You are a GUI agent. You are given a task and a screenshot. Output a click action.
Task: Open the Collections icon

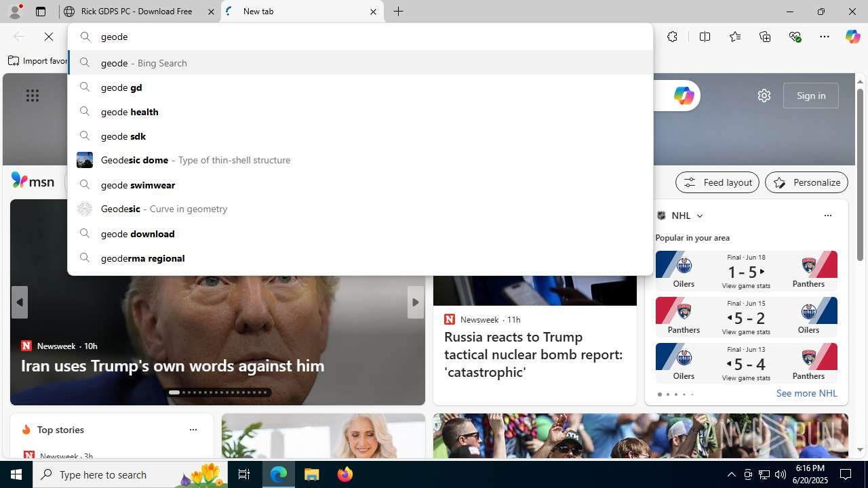765,37
